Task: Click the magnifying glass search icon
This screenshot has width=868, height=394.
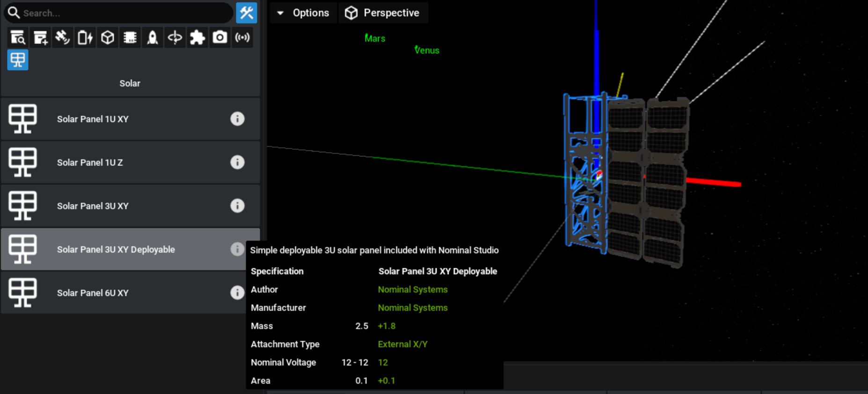Action: (x=14, y=13)
